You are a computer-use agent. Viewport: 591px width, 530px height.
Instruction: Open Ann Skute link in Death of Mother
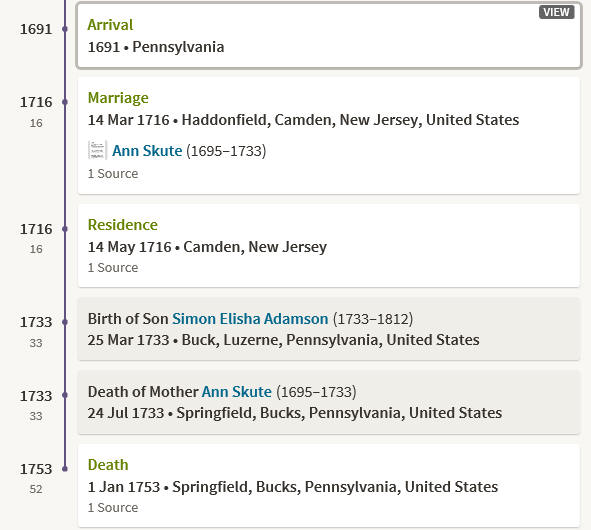point(237,392)
